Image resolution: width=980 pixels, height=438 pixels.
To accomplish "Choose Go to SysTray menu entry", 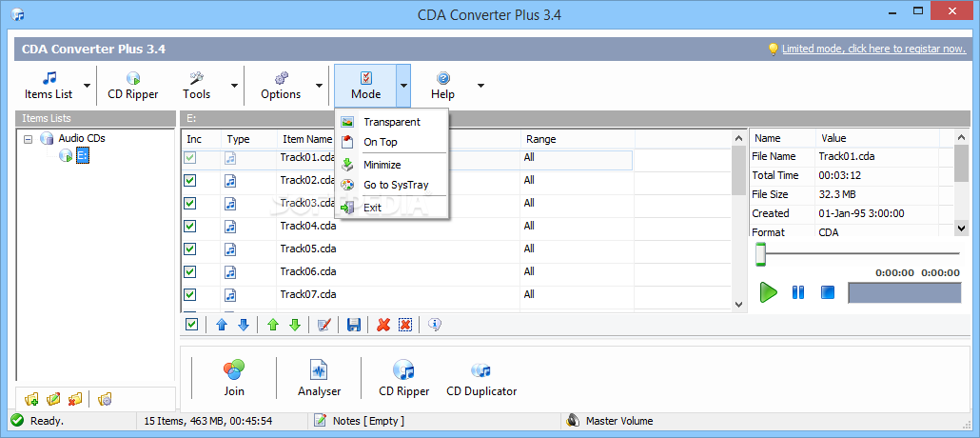I will point(392,186).
